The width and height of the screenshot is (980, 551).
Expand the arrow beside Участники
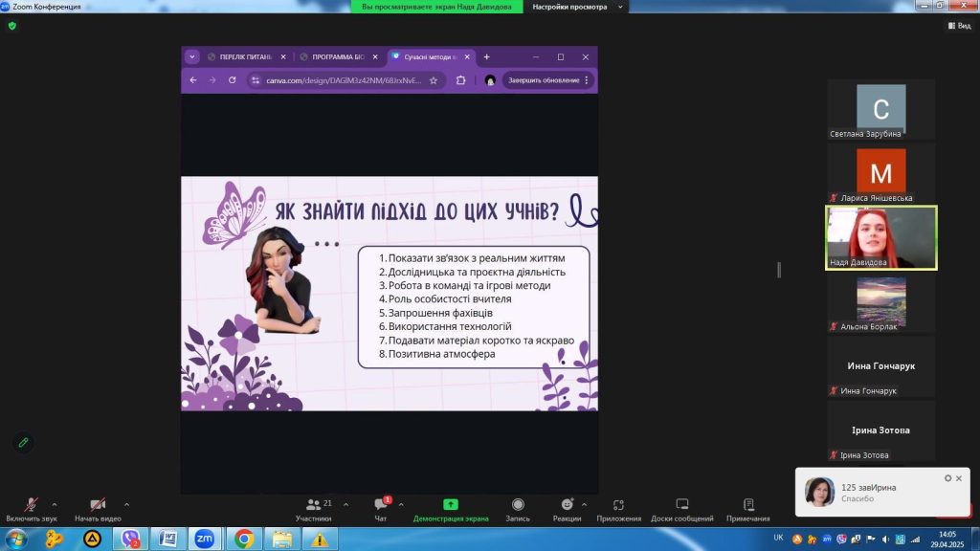click(346, 504)
